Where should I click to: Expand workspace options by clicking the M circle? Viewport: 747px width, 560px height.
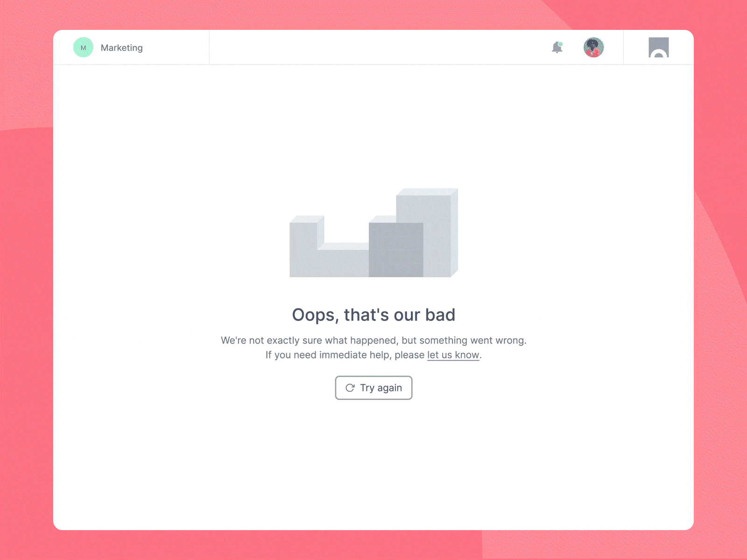(x=84, y=47)
